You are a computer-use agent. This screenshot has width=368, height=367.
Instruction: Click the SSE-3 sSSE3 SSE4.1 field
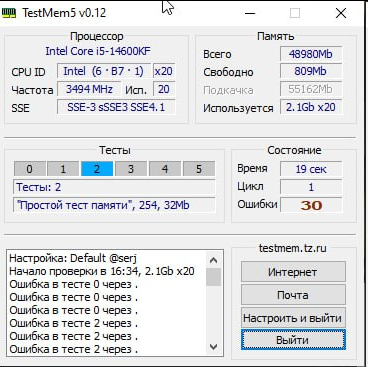click(116, 107)
